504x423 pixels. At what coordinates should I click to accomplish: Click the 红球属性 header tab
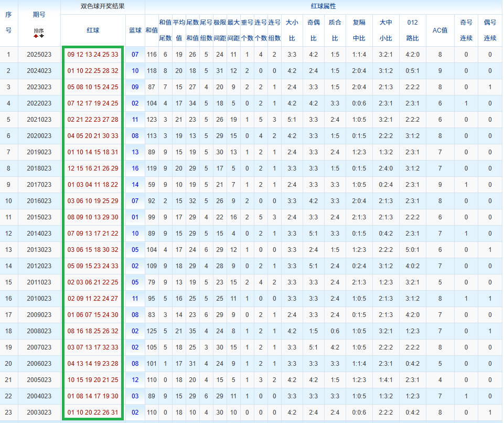pyautogui.click(x=323, y=7)
